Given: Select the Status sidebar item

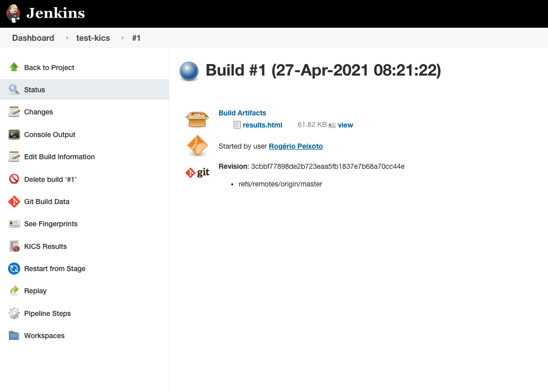Looking at the screenshot, I should pyautogui.click(x=84, y=90).
